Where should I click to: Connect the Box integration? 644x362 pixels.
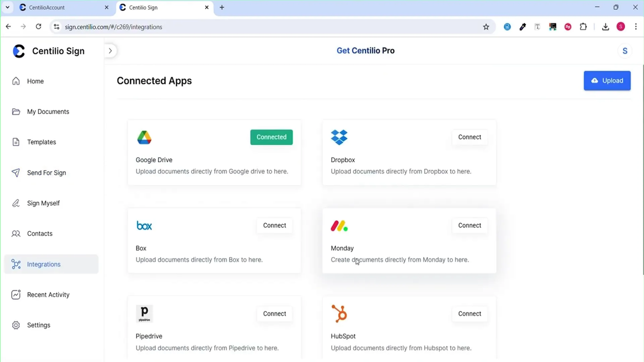[275, 226]
